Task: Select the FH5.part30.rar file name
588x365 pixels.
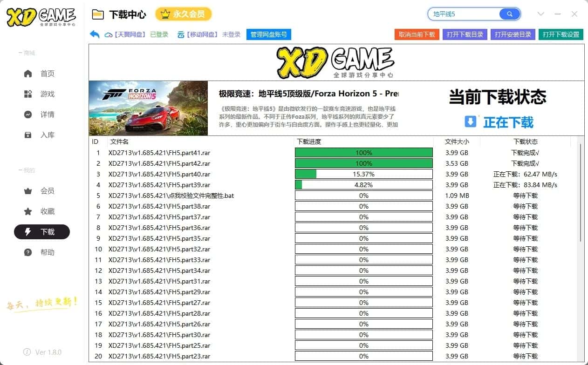Action: [159, 335]
